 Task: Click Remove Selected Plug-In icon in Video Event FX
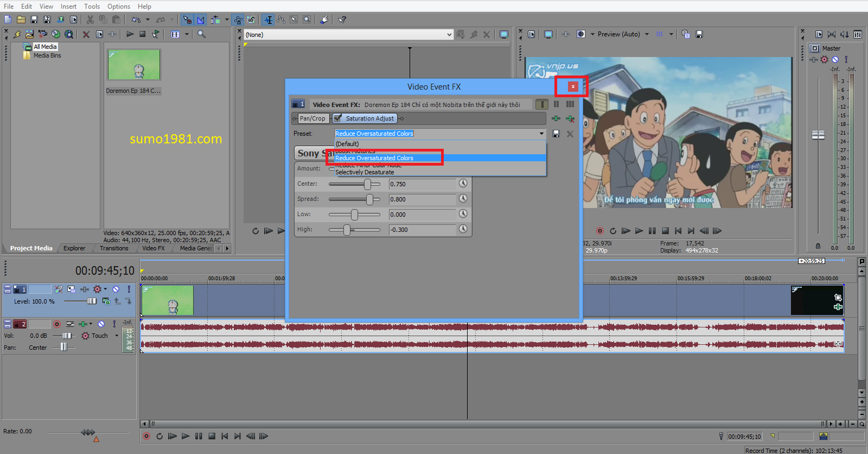[x=570, y=118]
